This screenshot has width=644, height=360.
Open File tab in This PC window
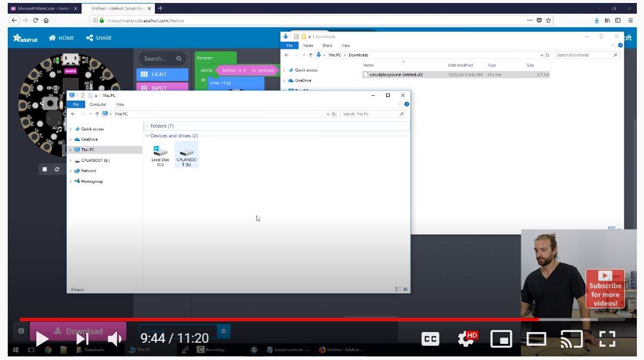pyautogui.click(x=76, y=105)
